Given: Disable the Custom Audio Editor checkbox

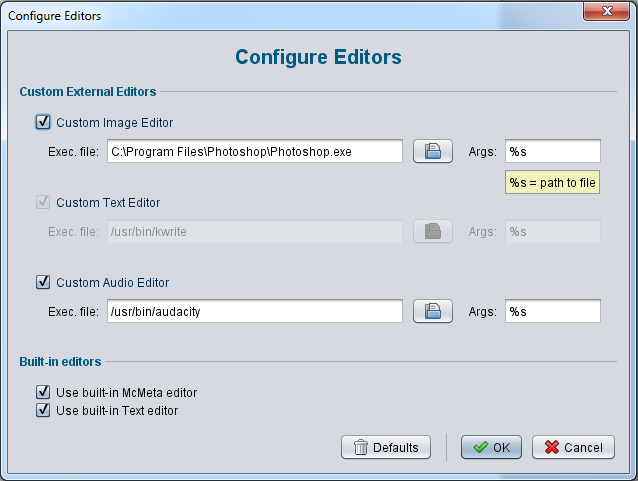Looking at the screenshot, I should coord(43,283).
